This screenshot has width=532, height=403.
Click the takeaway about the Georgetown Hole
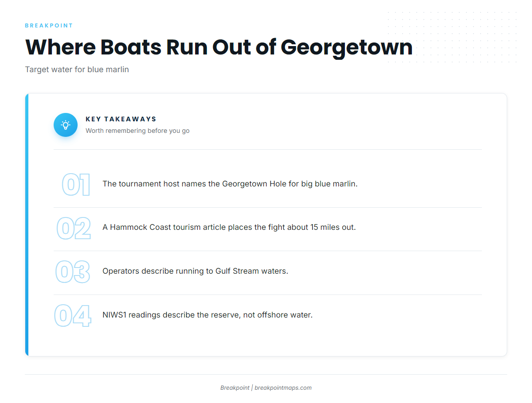pyautogui.click(x=230, y=184)
